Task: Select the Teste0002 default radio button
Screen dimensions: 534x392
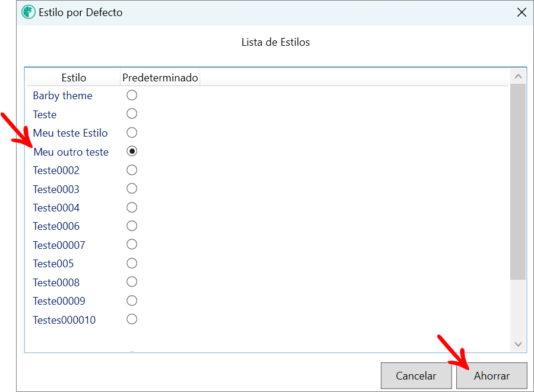Action: click(131, 170)
